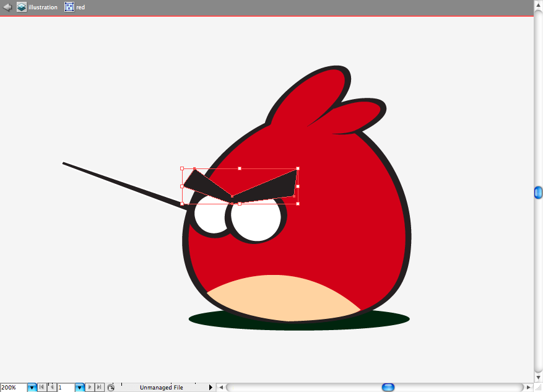Screen dimensions: 543x392
Task: Click the Version Cue status icon
Action: pyautogui.click(x=111, y=388)
